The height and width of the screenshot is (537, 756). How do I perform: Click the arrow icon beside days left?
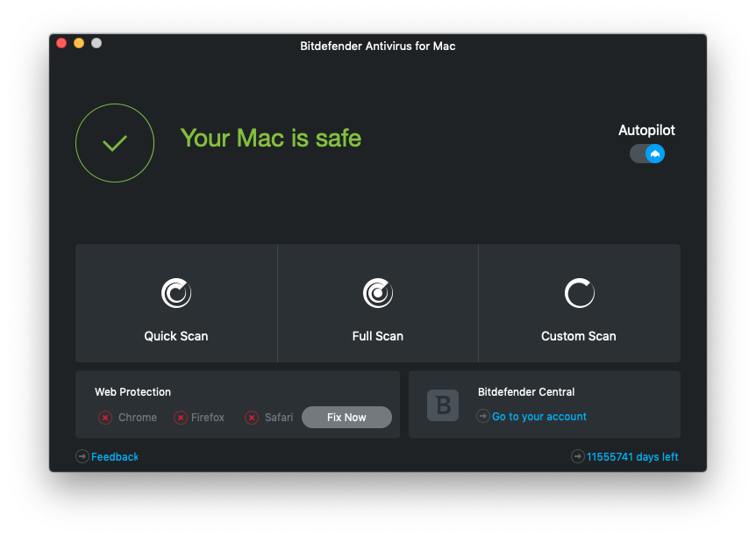[578, 456]
